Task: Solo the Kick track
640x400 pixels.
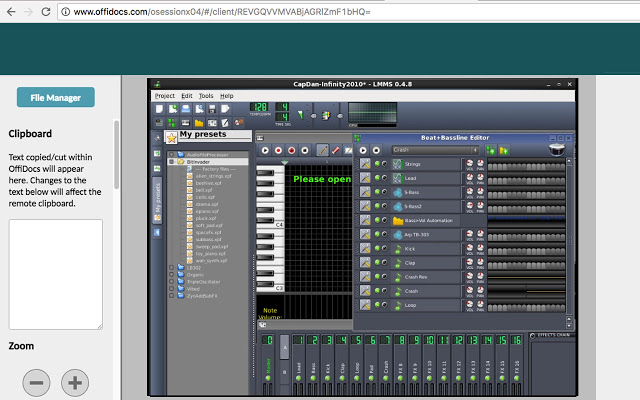Action: click(384, 249)
